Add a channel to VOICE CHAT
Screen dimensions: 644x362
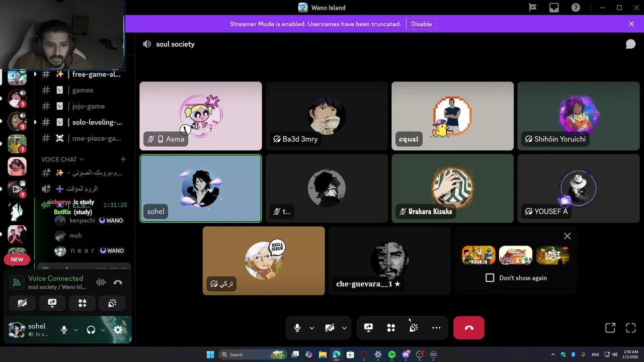(x=123, y=159)
